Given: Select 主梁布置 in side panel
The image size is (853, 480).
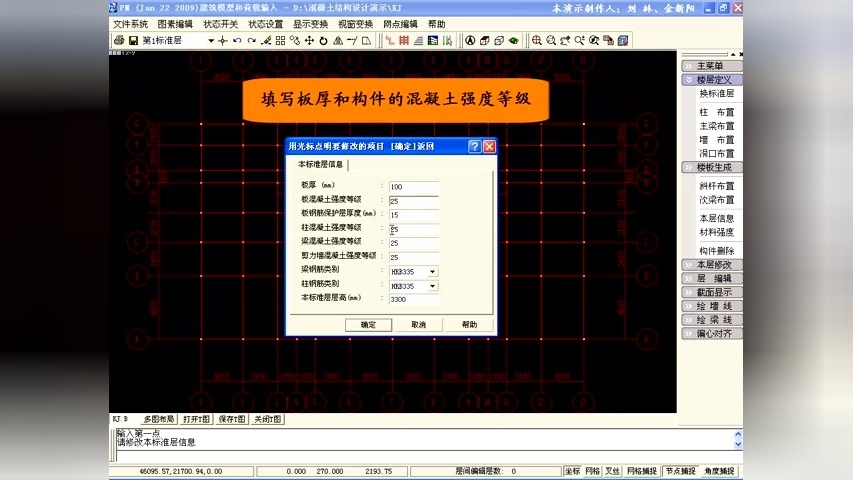Looking at the screenshot, I should tap(716, 126).
